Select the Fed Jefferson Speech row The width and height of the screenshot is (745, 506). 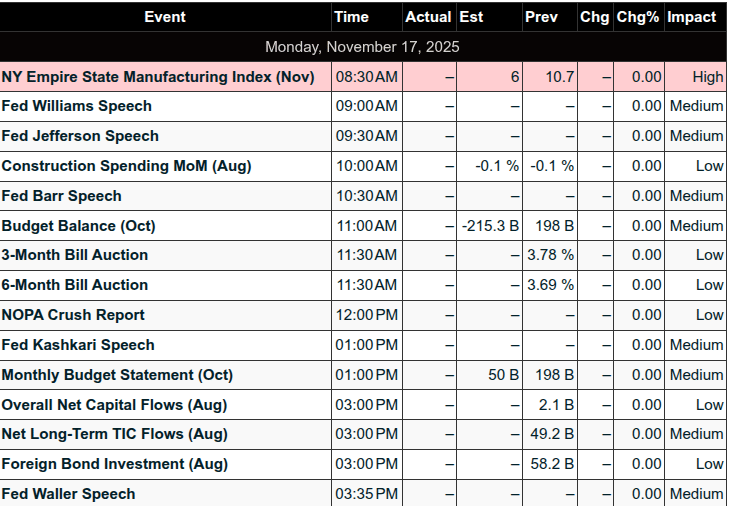(80, 136)
